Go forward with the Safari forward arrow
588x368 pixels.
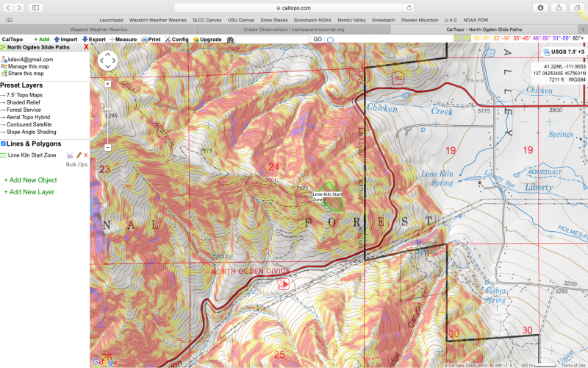coord(19,7)
